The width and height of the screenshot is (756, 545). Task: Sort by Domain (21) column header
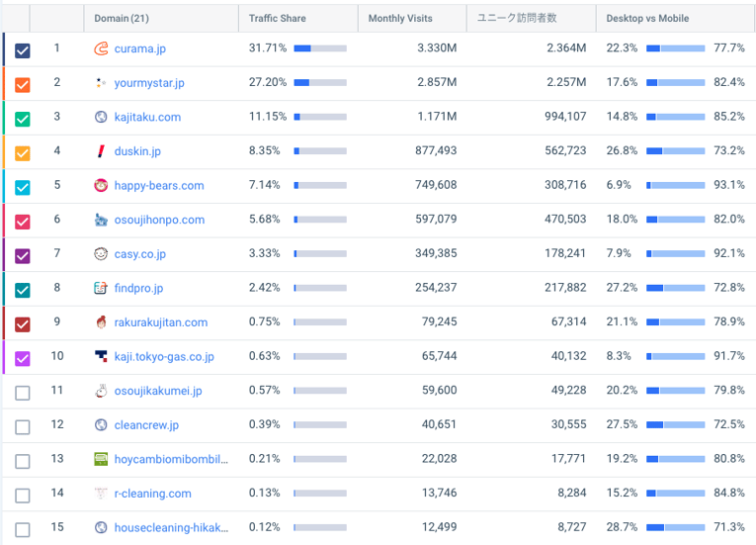coord(122,19)
